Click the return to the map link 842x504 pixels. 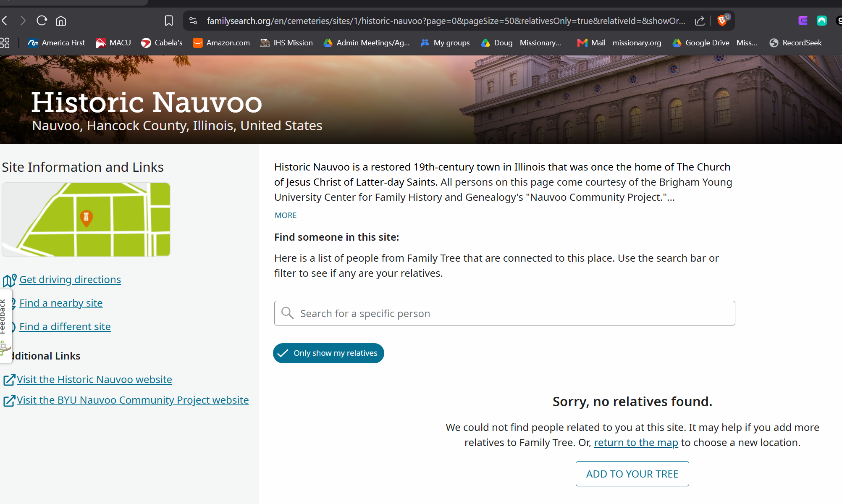(x=636, y=443)
